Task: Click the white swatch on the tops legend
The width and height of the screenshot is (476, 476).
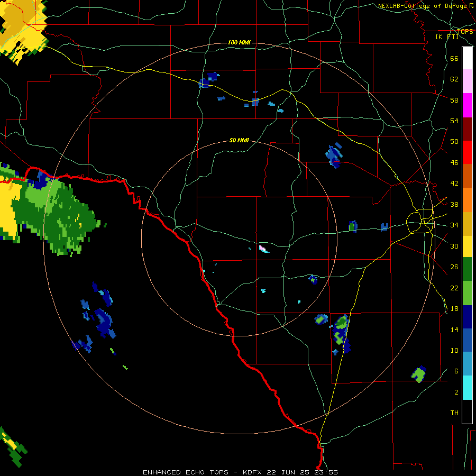Action: (x=467, y=58)
